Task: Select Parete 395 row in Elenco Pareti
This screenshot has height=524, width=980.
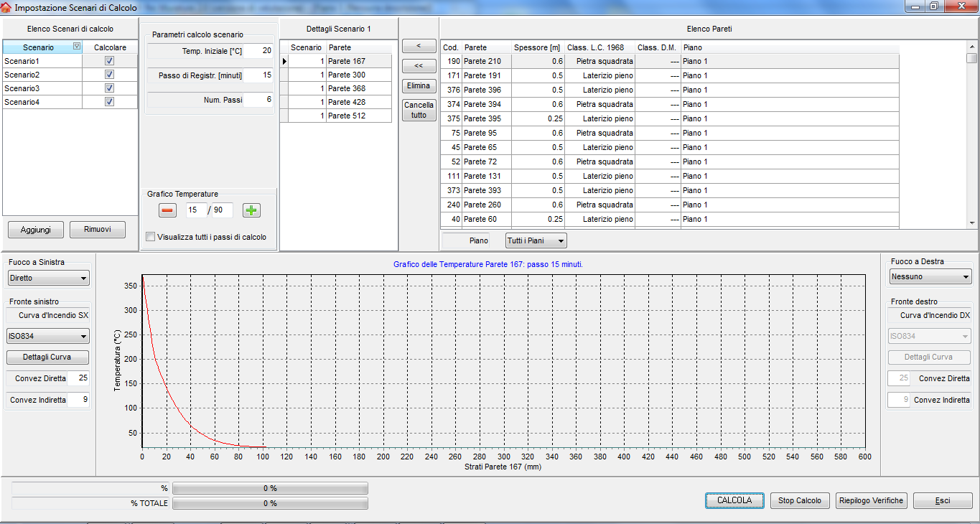Action: pos(670,118)
